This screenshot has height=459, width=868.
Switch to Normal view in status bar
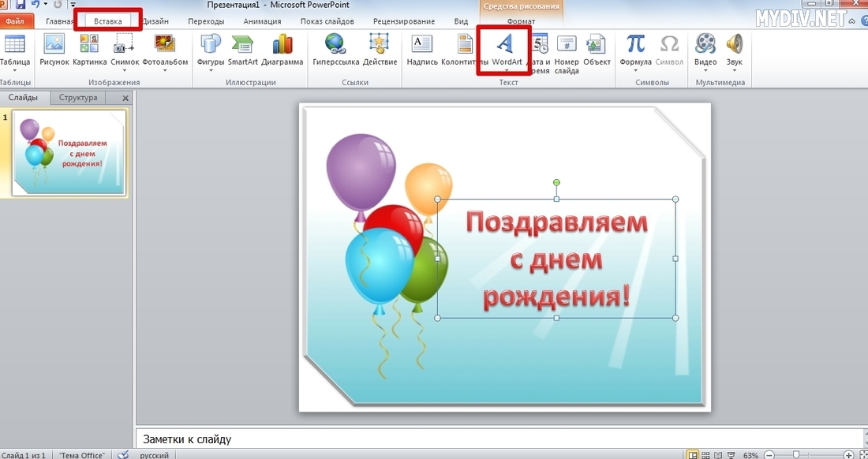click(692, 455)
